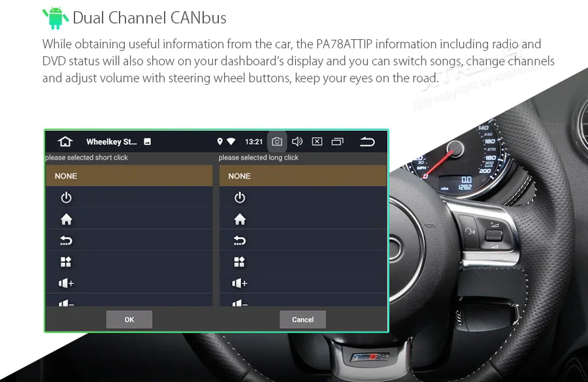Select NONE in the short click list
Image resolution: width=588 pixels, height=382 pixels.
point(129,176)
